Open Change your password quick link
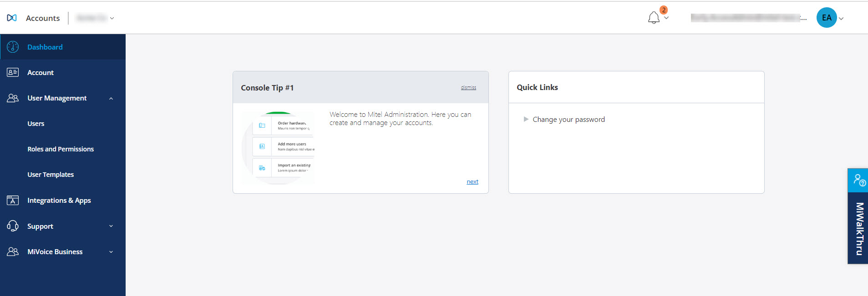This screenshot has width=868, height=296. 569,120
